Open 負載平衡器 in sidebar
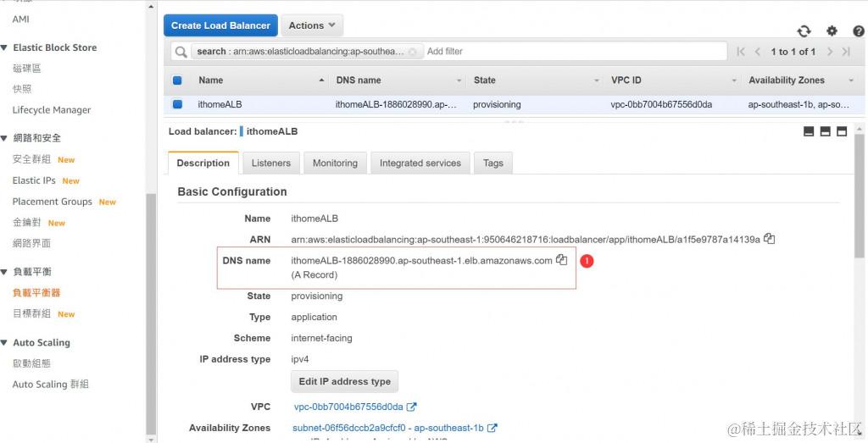The width and height of the screenshot is (868, 443). pos(36,292)
